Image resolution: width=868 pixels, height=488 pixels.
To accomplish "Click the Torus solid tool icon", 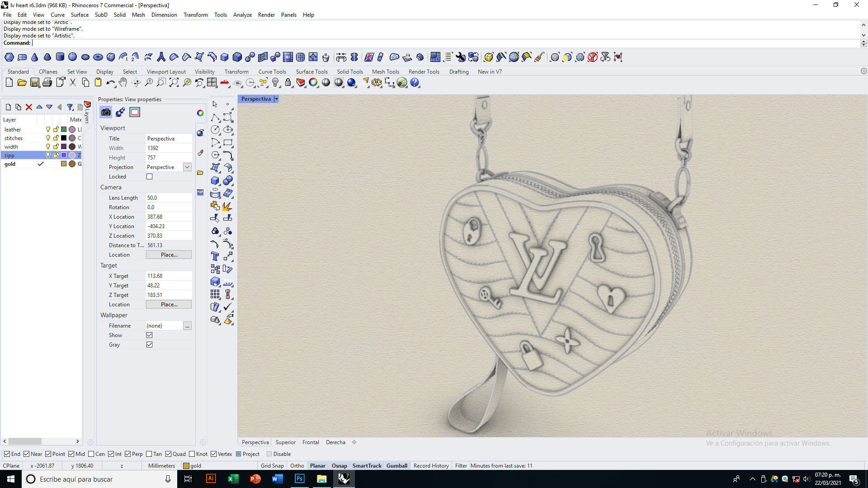I will [x=98, y=57].
